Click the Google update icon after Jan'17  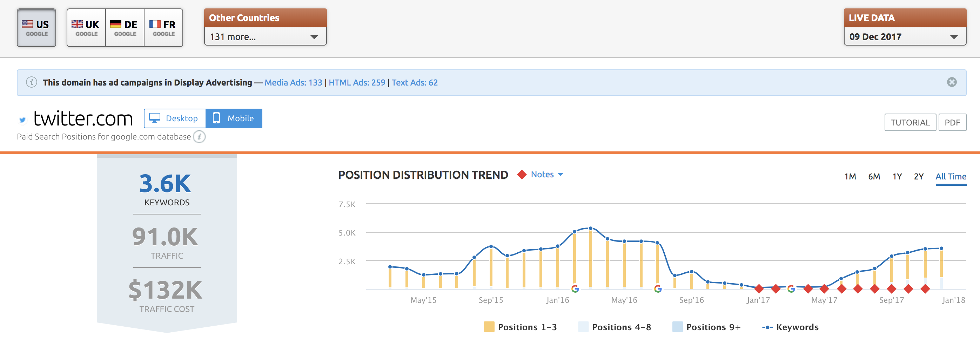coord(791,288)
